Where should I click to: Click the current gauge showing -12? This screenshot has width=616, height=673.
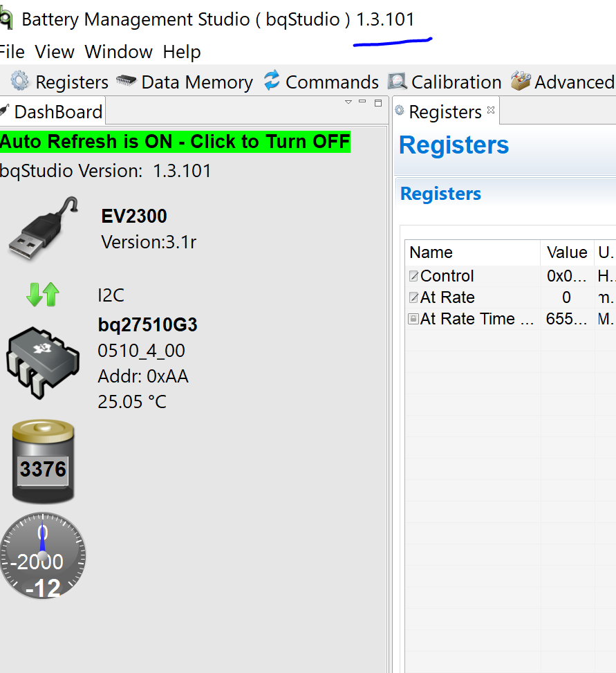(x=42, y=555)
